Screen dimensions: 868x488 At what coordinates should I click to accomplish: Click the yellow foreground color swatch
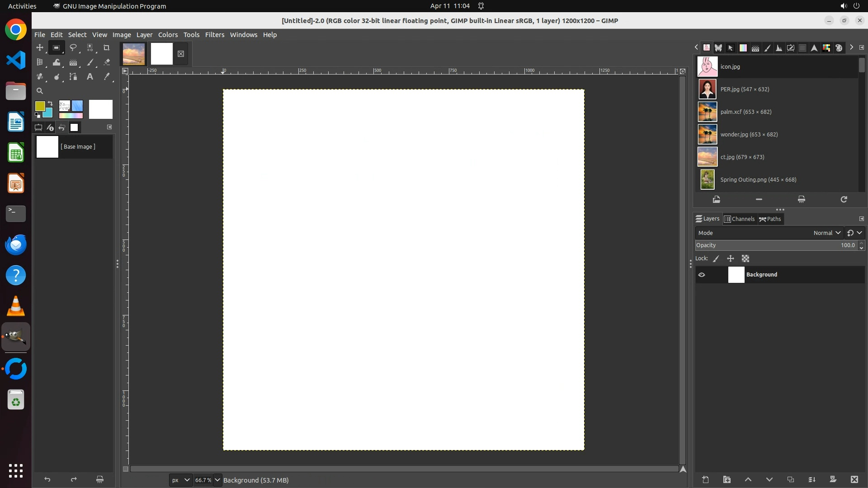click(x=40, y=106)
